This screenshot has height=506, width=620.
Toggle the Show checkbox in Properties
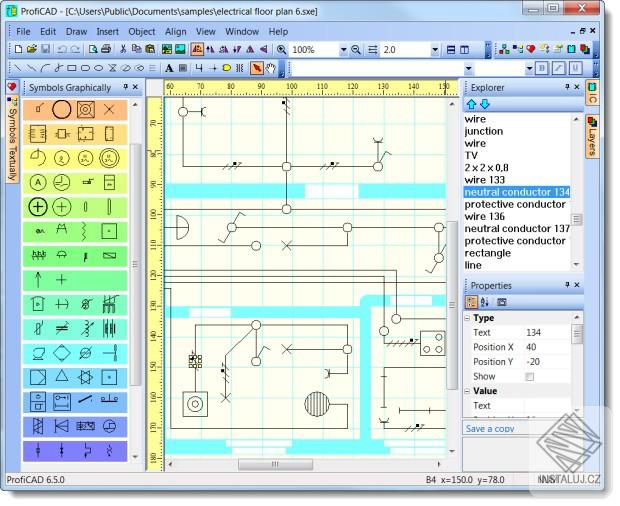click(x=530, y=376)
